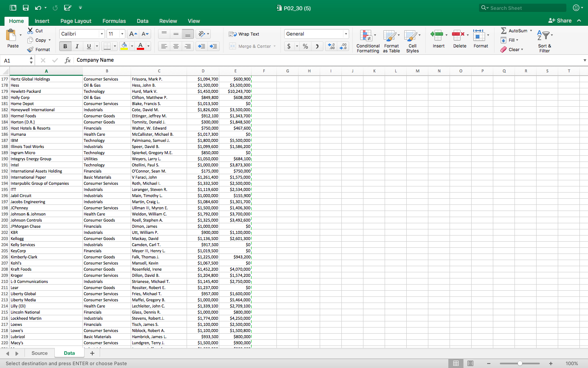Click the Save icon in title bar

point(26,8)
